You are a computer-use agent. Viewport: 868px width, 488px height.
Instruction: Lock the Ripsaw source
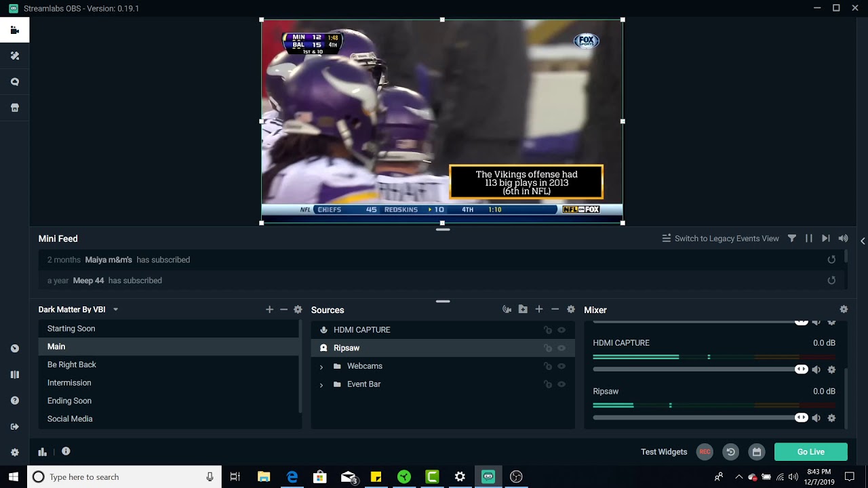(x=548, y=348)
